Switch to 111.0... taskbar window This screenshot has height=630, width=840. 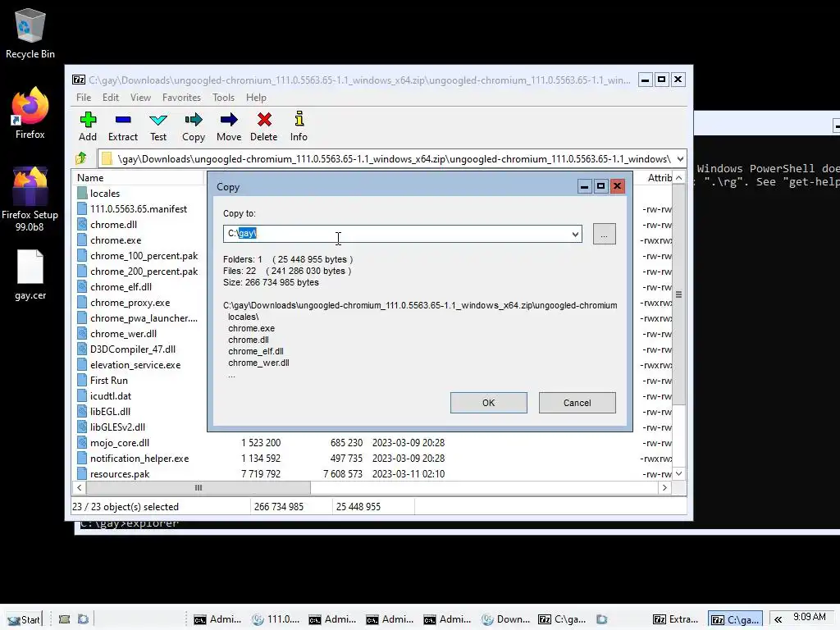point(276,619)
